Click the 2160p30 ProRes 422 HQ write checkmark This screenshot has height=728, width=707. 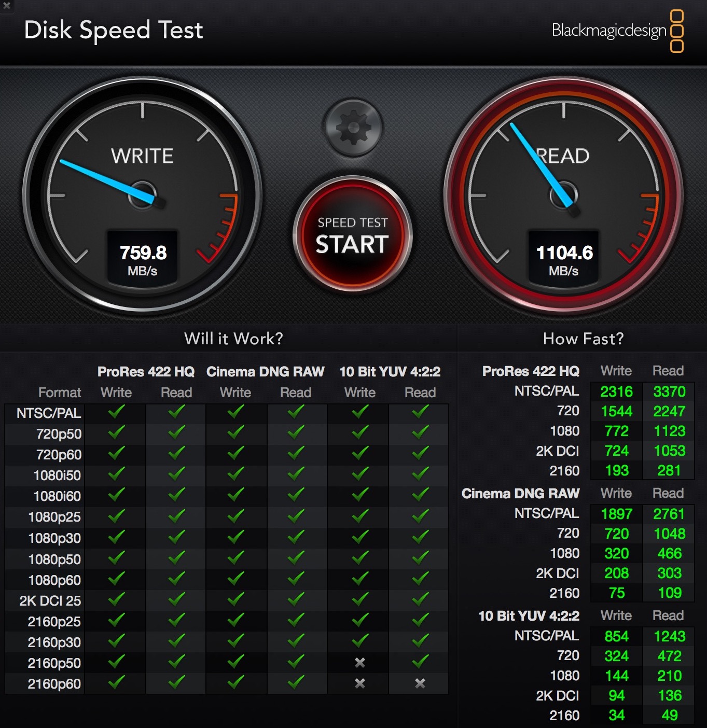[x=116, y=640]
